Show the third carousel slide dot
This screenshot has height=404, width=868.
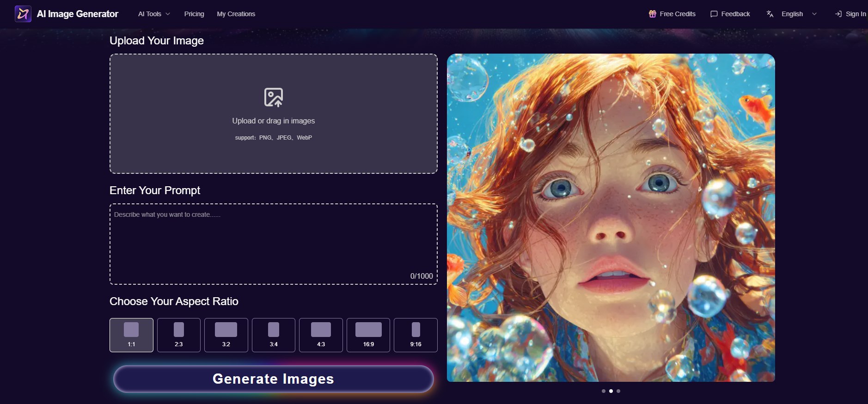click(x=618, y=391)
